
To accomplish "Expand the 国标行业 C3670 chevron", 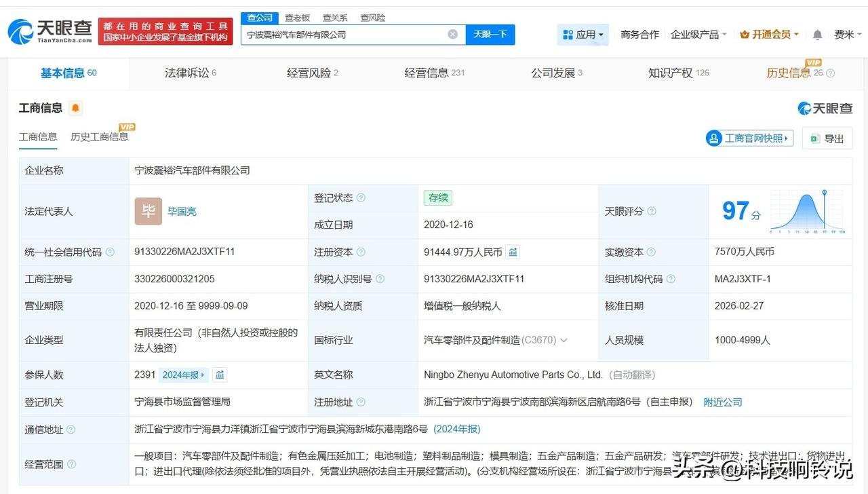I will pyautogui.click(x=564, y=340).
